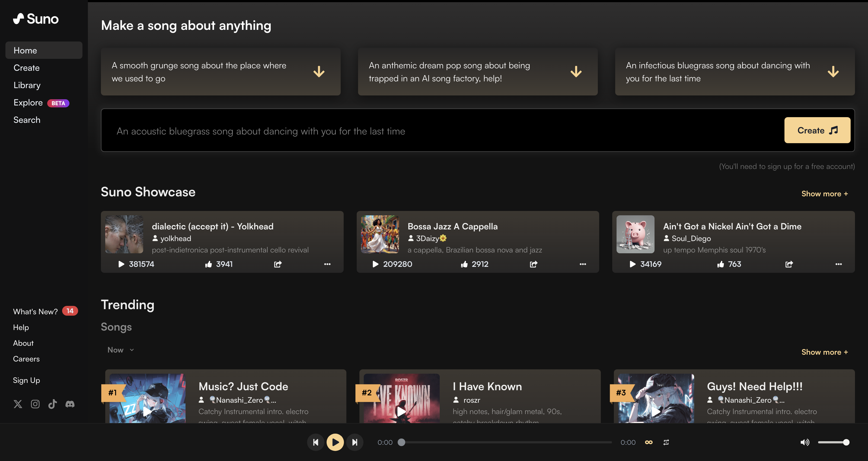Screen dimensions: 868x461
Task: Open Suno's Instagram page
Action: point(35,404)
